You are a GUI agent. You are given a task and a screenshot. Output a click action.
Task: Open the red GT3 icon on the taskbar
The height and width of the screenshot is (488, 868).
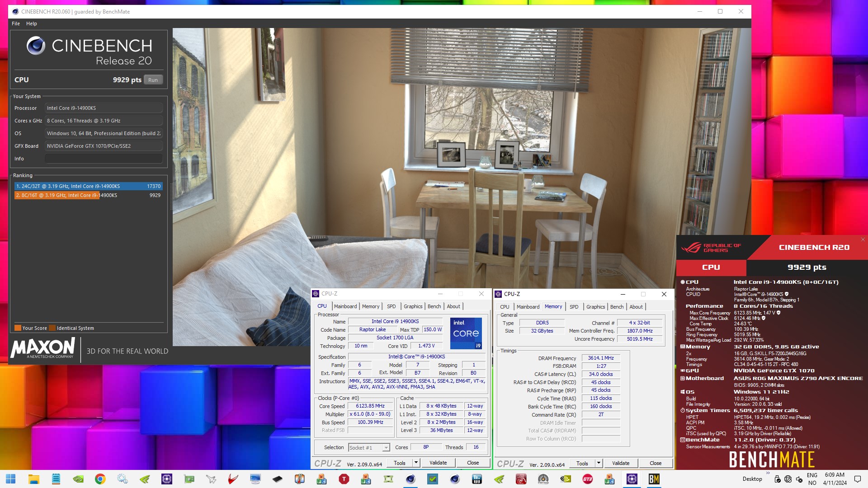588,479
